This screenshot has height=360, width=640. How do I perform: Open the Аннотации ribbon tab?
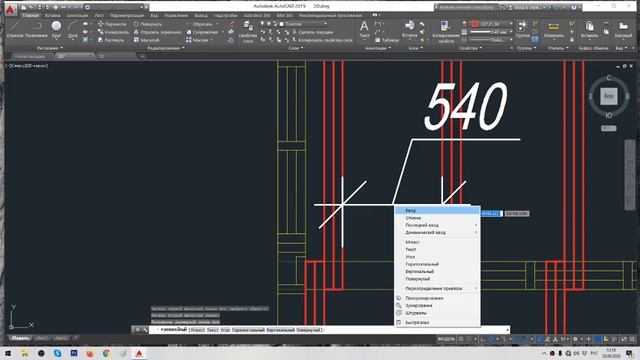pyautogui.click(x=77, y=16)
